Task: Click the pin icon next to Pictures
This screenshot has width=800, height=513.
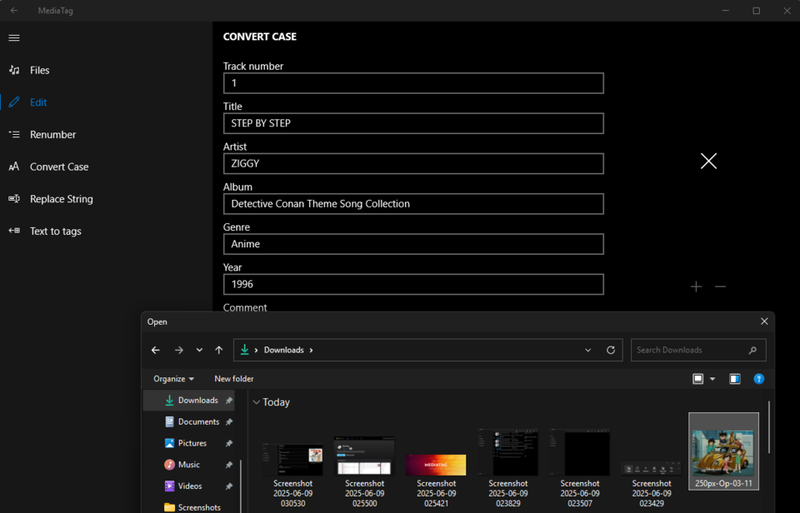Action: 229,444
